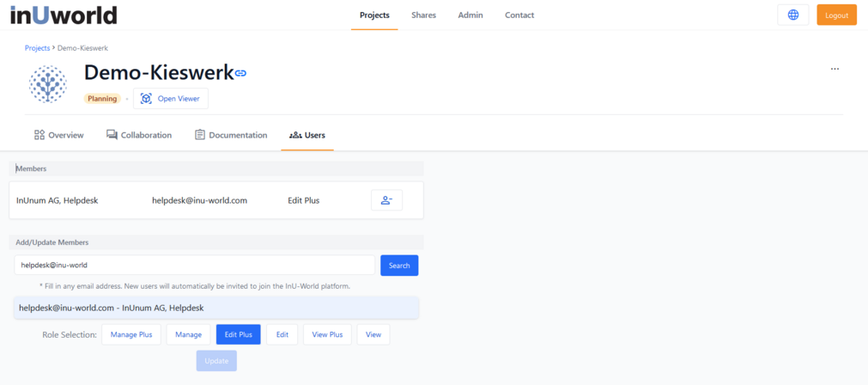Click the orange Logout button
Image resolution: width=868 pixels, height=385 pixels.
click(836, 15)
